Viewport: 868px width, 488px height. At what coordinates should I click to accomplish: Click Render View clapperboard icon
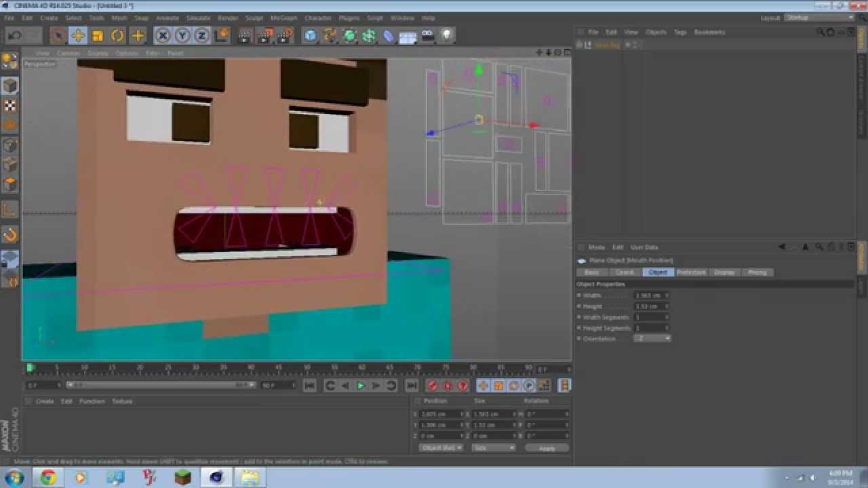(245, 36)
